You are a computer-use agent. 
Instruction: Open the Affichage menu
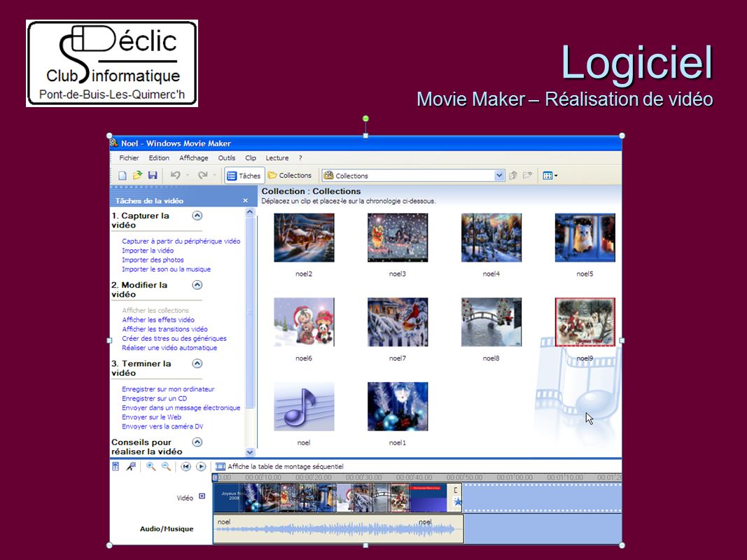pos(193,158)
